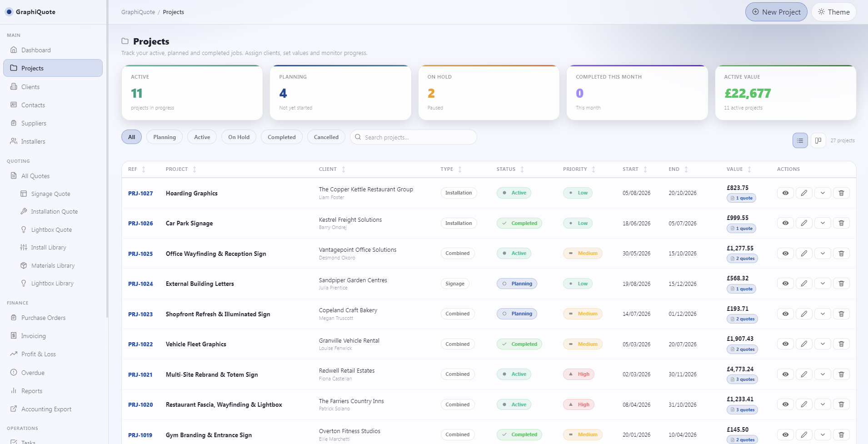The width and height of the screenshot is (868, 444).
Task: Switch to list view layout
Action: click(800, 140)
